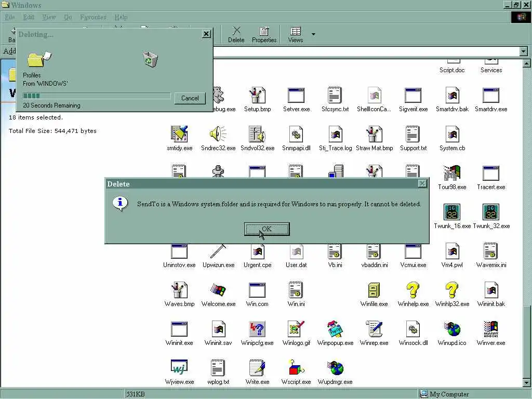Select the Winhlp32.exe question mark icon
Viewport: 532px width, 399px height.
pyautogui.click(x=452, y=290)
